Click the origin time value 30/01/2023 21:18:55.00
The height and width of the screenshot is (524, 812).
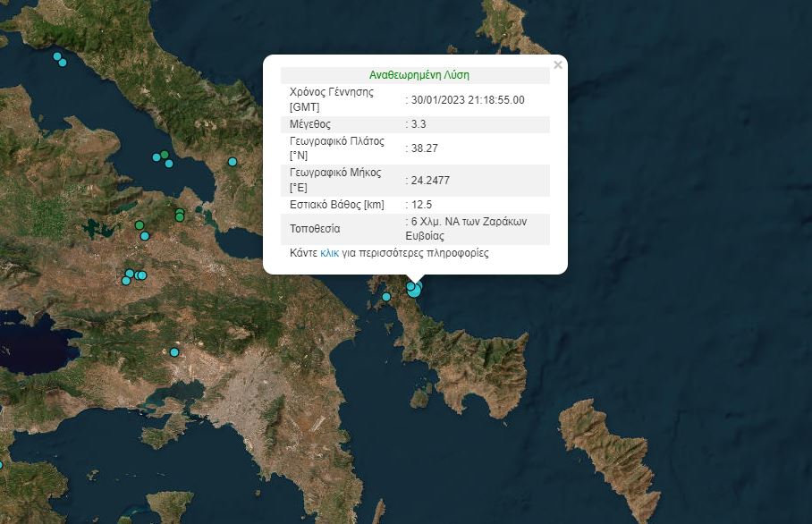click(x=468, y=99)
